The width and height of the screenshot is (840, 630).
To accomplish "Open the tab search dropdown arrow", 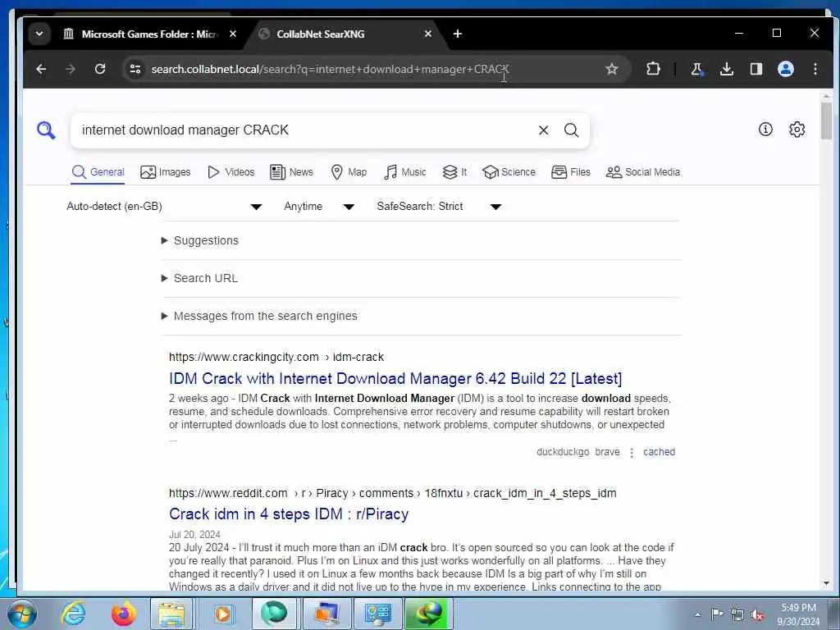I will [x=39, y=34].
